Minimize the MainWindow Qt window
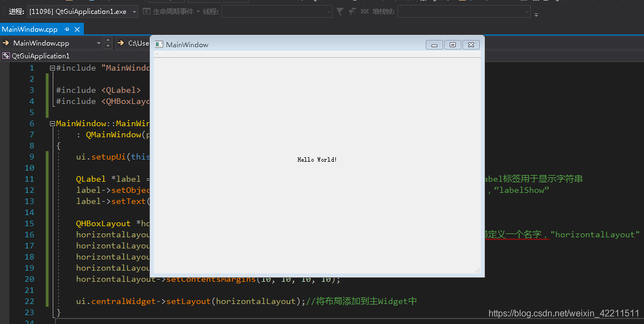The height and width of the screenshot is (324, 644). (x=434, y=44)
